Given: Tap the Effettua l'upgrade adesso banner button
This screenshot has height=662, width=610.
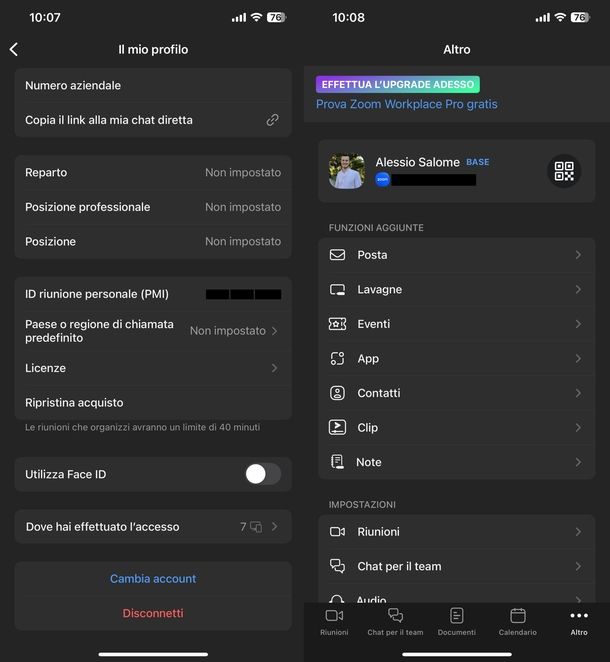Looking at the screenshot, I should point(398,84).
